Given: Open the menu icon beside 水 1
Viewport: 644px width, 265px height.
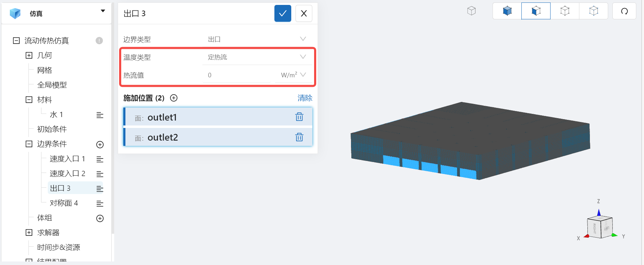Looking at the screenshot, I should click(x=100, y=115).
